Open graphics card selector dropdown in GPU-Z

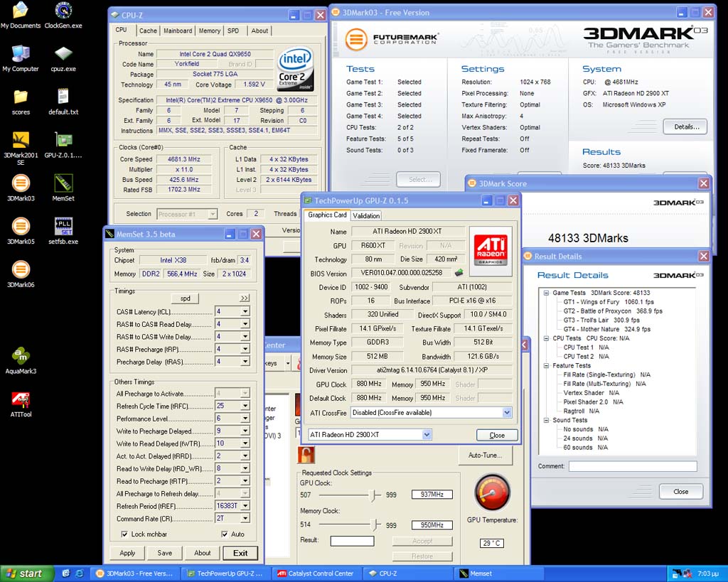point(427,435)
